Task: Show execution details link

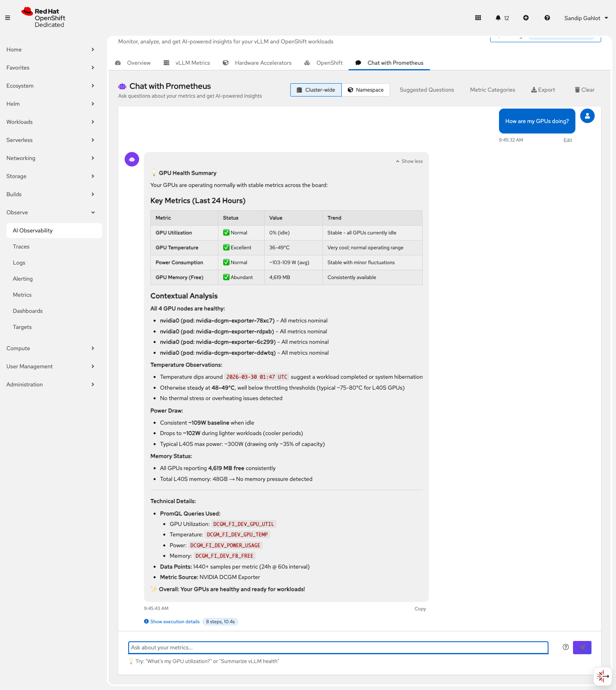Action: (175, 622)
